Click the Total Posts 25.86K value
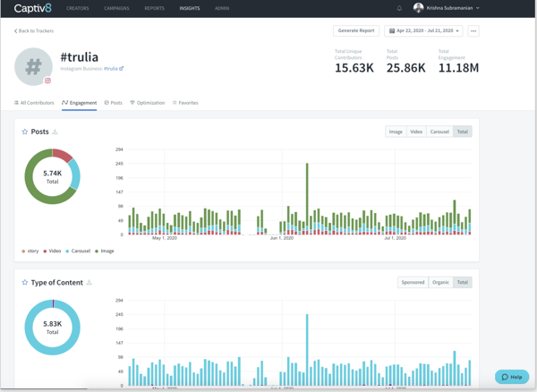The image size is (537, 392). point(405,68)
